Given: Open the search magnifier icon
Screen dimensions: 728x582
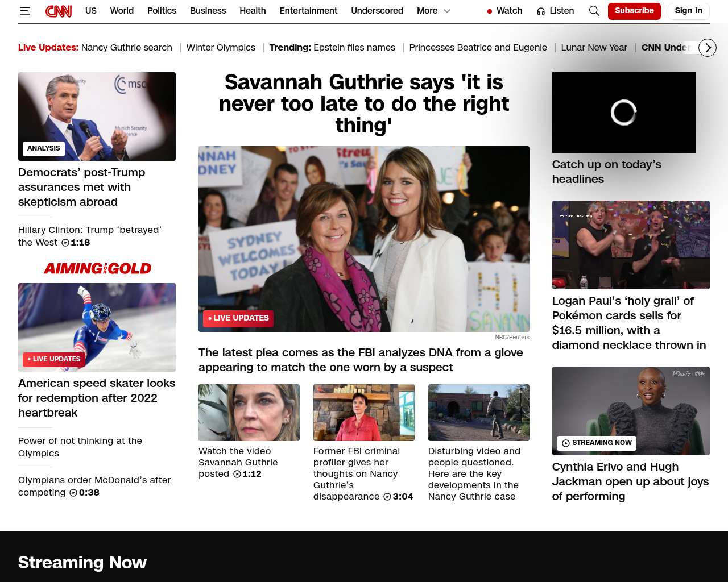Looking at the screenshot, I should pos(594,11).
